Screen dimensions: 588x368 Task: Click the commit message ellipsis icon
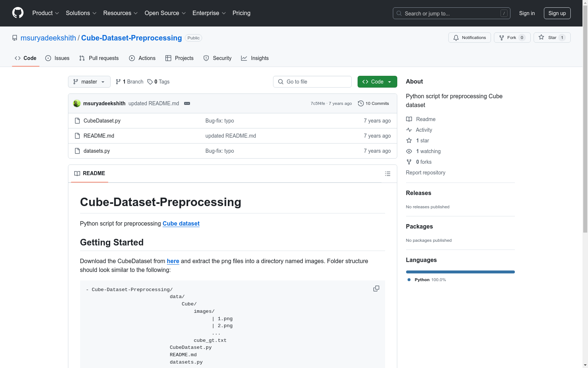coord(187,103)
